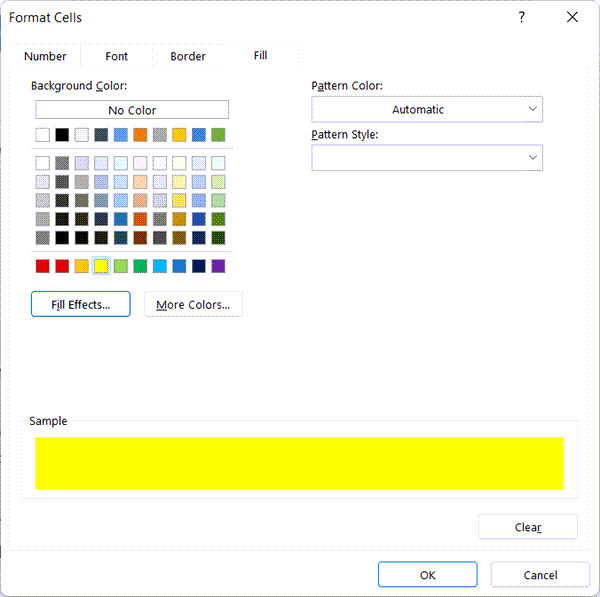This screenshot has width=600, height=597.
Task: Open the Font tab
Action: (x=117, y=56)
